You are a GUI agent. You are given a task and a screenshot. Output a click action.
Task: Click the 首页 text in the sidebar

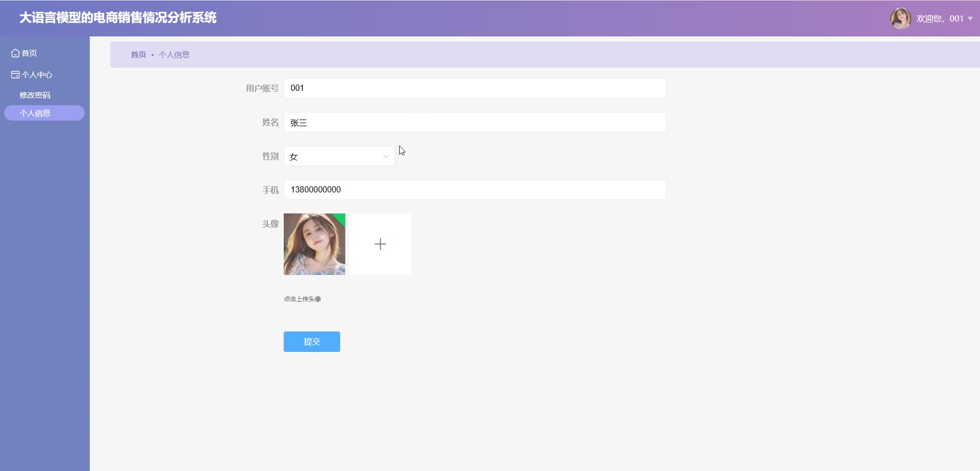29,53
